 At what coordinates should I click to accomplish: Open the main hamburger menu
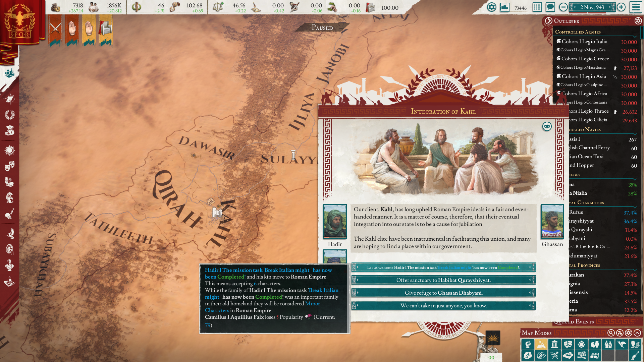coord(636,7)
